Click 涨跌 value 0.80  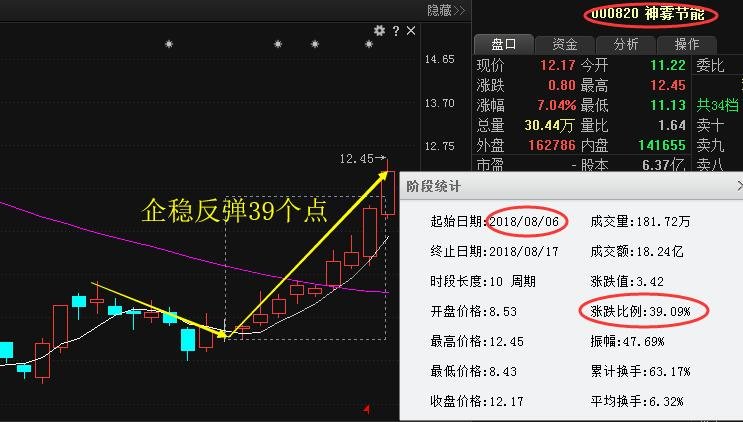point(562,85)
